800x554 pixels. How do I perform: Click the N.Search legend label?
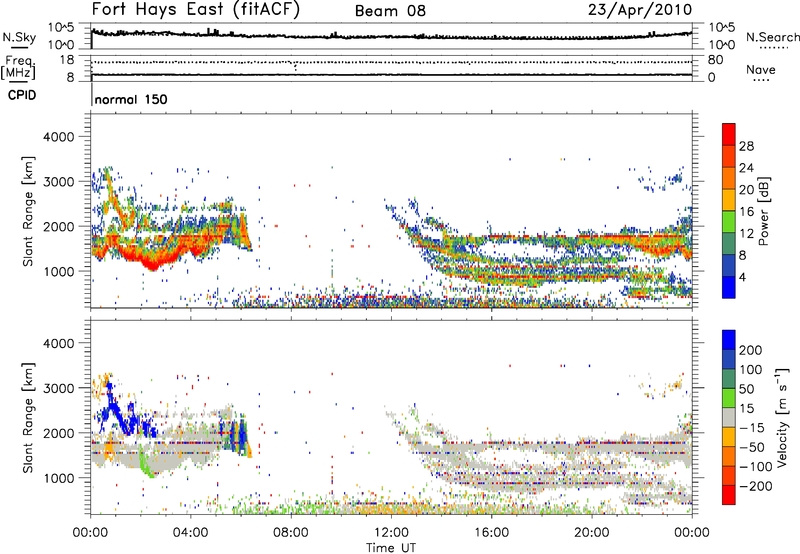pos(772,37)
